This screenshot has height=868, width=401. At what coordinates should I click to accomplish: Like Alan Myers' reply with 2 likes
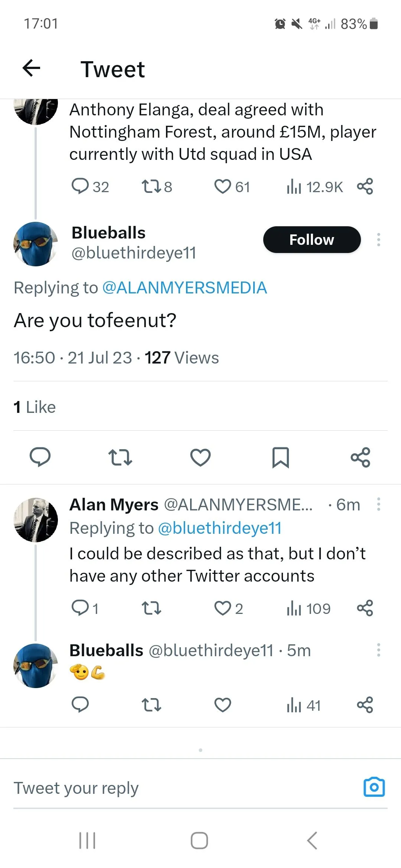tap(223, 608)
